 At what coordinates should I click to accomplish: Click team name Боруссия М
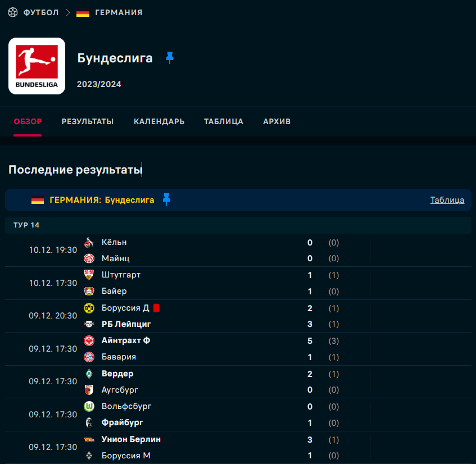tap(126, 456)
